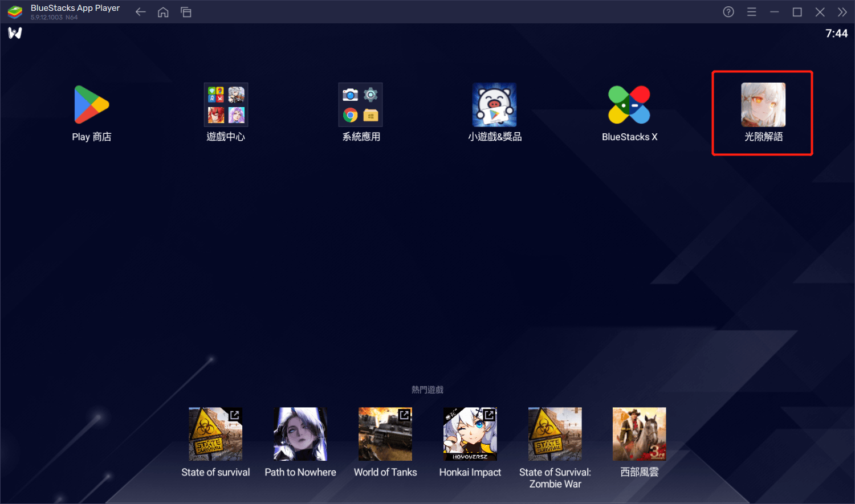Screen dimensions: 855x504
Task: Open State of Survival: Zombie War
Action: click(x=555, y=434)
